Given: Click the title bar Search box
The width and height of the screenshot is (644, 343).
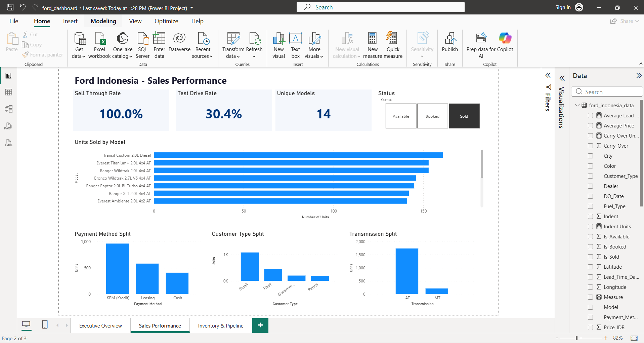Looking at the screenshot, I should coord(380,7).
